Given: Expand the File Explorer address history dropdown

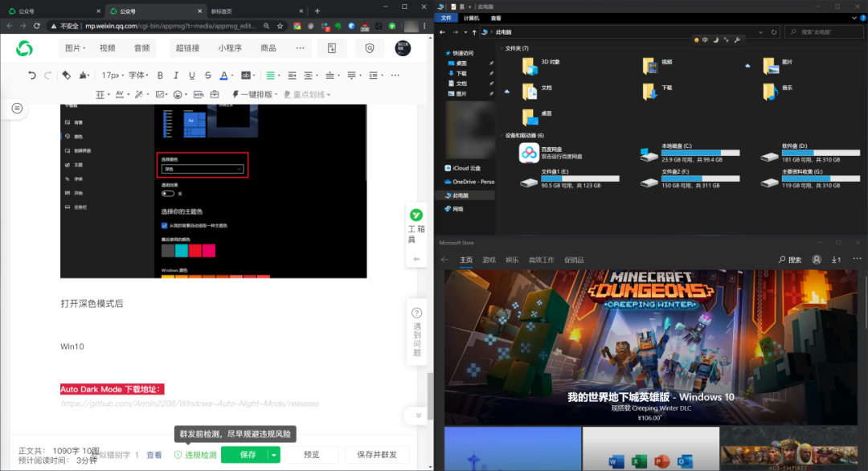Looking at the screenshot, I should click(760, 32).
